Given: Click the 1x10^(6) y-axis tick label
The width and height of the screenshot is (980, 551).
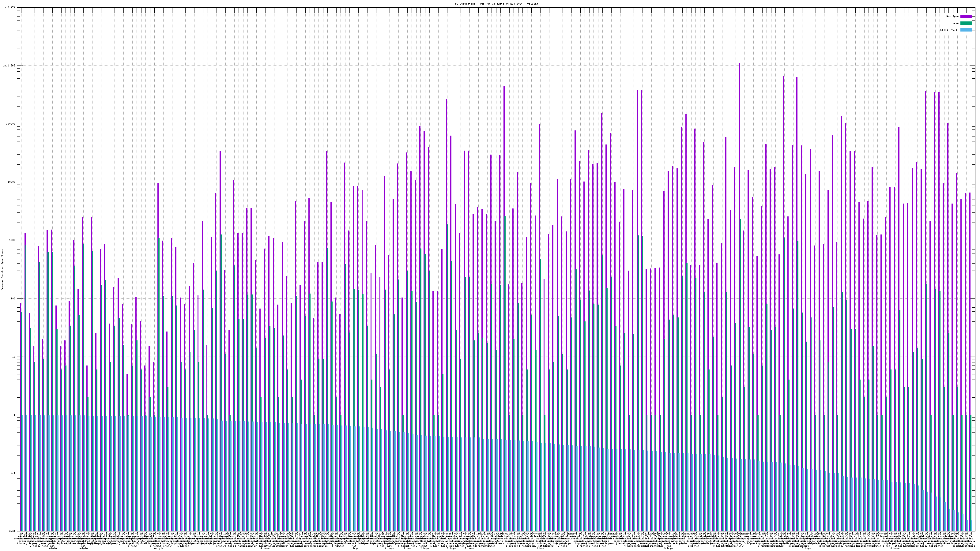Looking at the screenshot, I should tap(9, 66).
